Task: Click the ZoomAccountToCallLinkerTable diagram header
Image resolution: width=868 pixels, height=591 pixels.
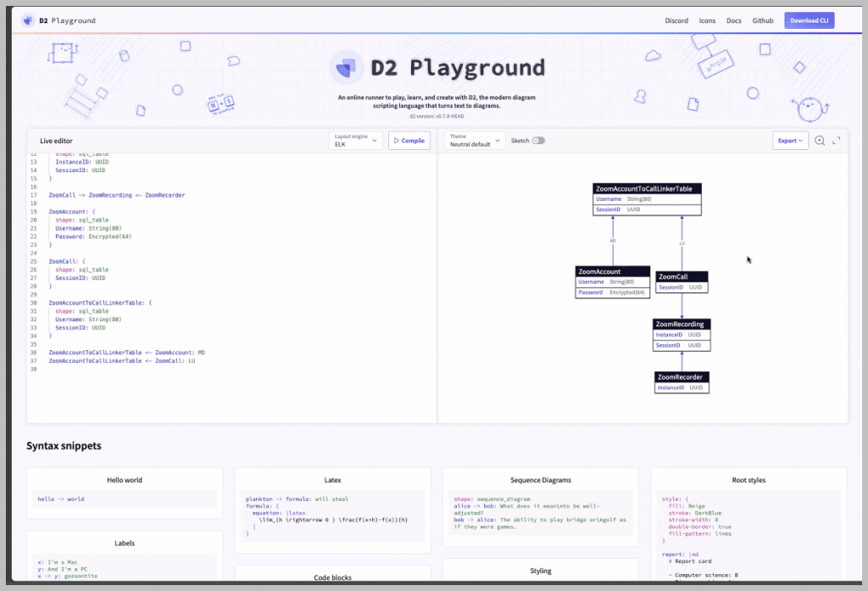Action: 647,189
